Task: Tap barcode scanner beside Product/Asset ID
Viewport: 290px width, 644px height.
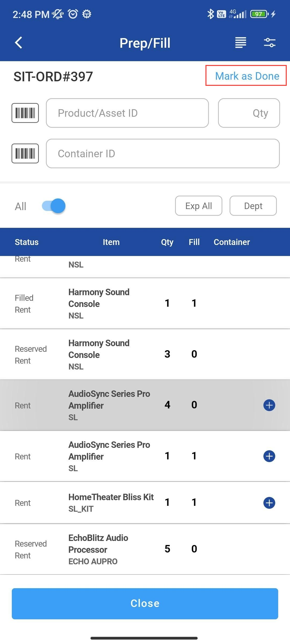Action: click(25, 113)
